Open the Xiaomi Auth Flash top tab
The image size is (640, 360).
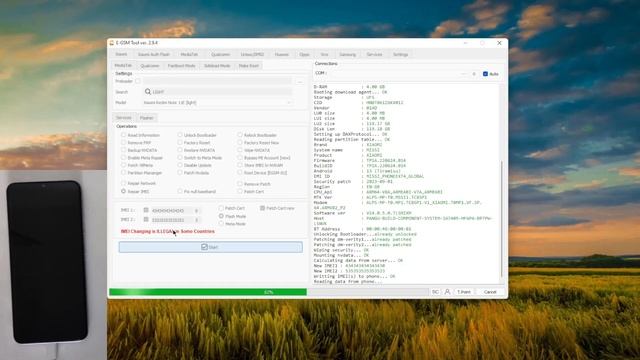(x=153, y=54)
